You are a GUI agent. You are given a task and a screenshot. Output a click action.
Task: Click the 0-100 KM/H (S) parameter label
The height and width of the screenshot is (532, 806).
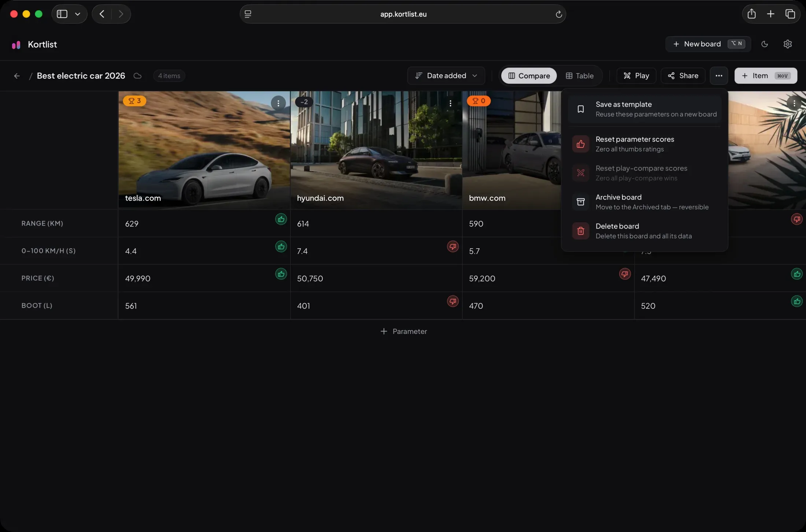pyautogui.click(x=48, y=251)
